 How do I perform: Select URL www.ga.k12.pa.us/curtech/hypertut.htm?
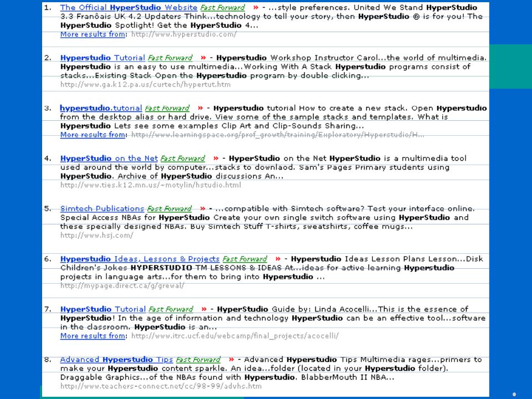click(145, 84)
